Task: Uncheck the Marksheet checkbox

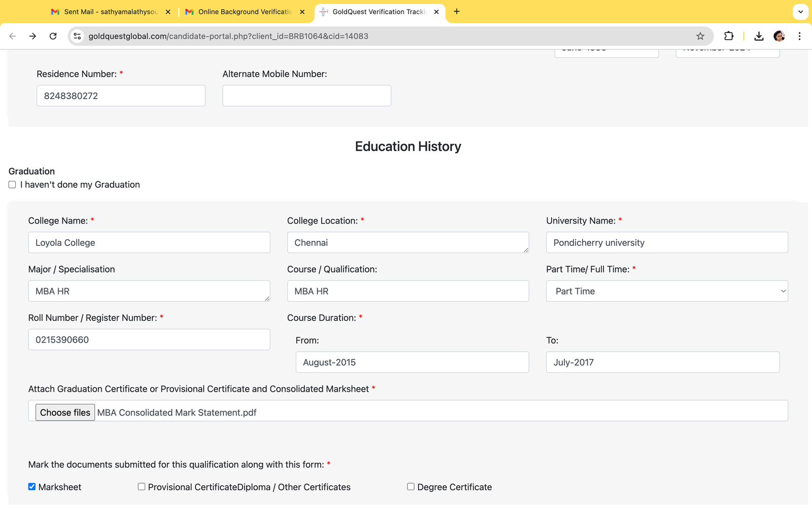Action: (32, 487)
